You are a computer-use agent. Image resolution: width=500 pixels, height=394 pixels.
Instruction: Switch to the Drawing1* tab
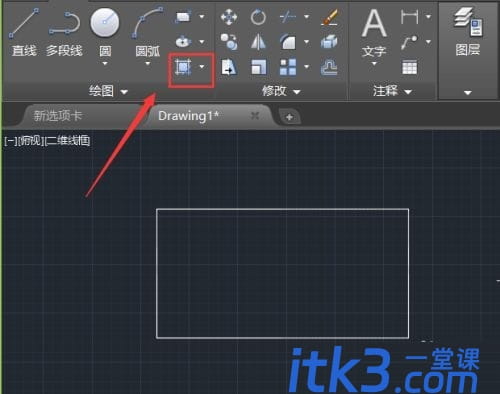click(188, 116)
